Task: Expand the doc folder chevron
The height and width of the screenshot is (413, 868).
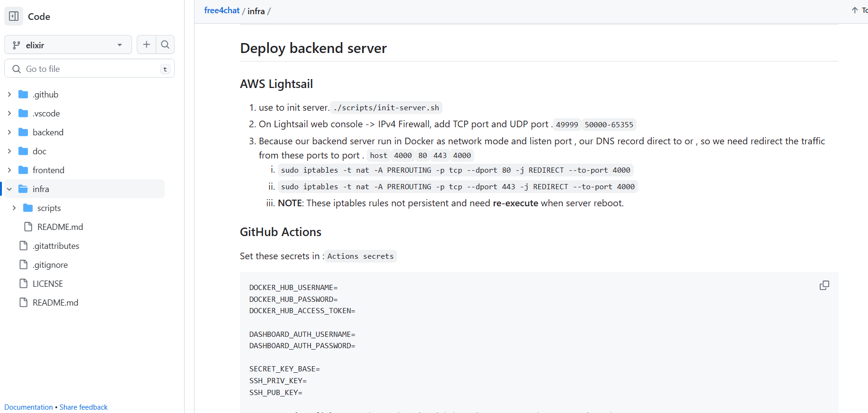Action: pos(9,151)
